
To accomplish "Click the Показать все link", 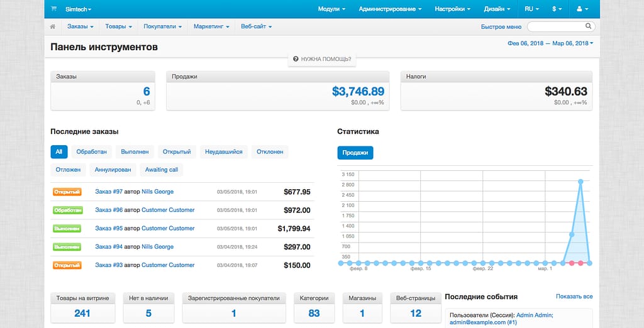I will [574, 297].
